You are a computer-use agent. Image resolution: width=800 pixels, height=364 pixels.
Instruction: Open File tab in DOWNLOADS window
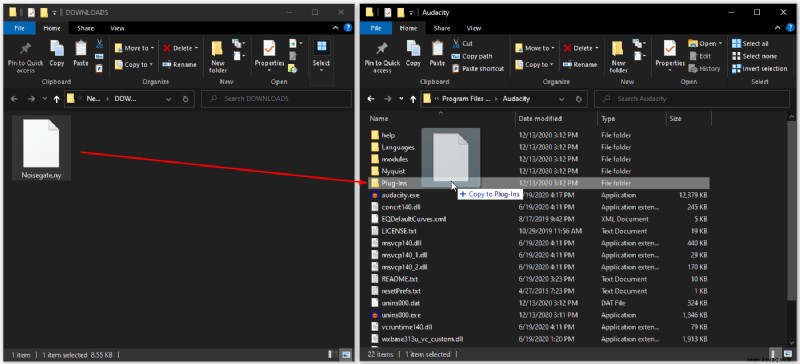(19, 28)
